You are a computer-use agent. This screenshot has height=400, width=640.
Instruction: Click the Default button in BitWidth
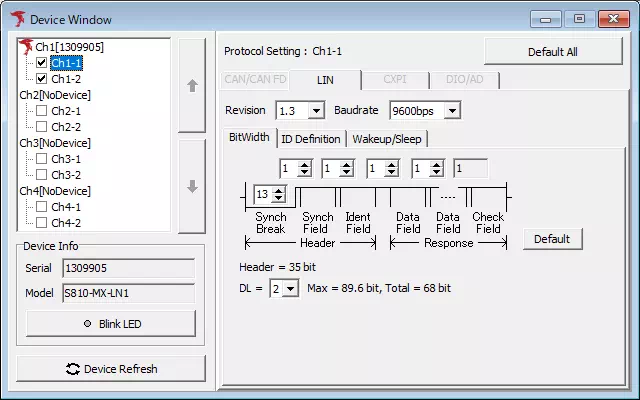(552, 239)
